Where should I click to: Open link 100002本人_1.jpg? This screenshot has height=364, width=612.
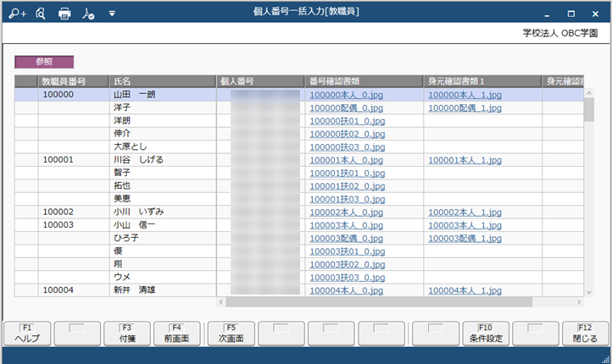tap(465, 212)
